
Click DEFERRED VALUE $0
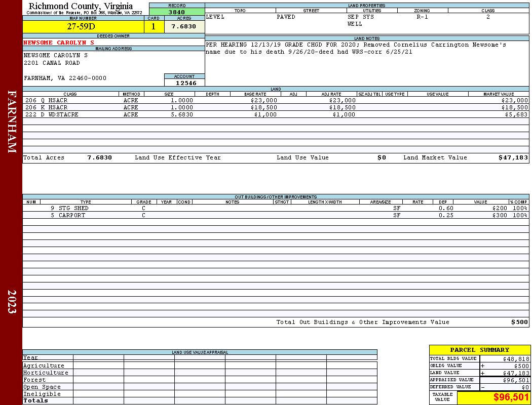click(525, 387)
